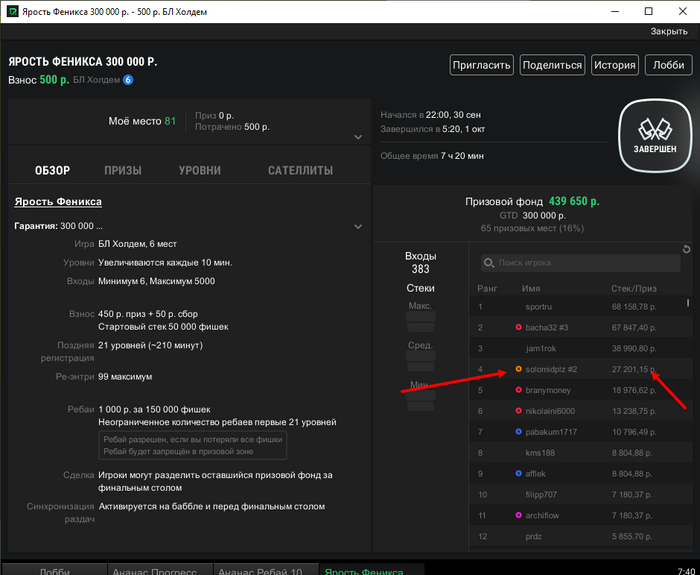Open the Сателлиты tab

point(300,171)
